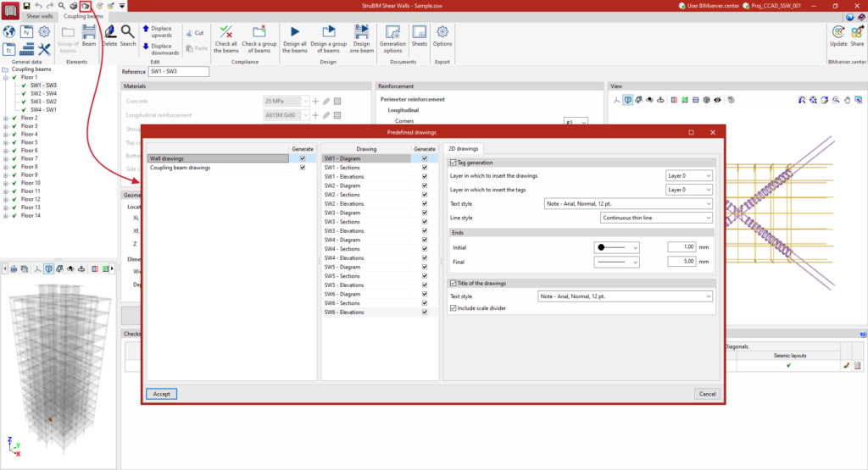
Task: Switch to the Shear walls tab
Action: point(40,16)
